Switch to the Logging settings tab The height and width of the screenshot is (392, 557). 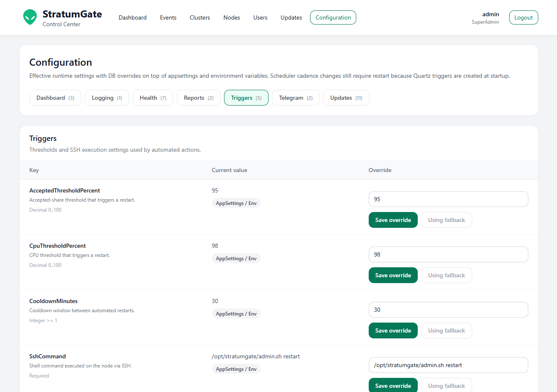[x=107, y=98]
